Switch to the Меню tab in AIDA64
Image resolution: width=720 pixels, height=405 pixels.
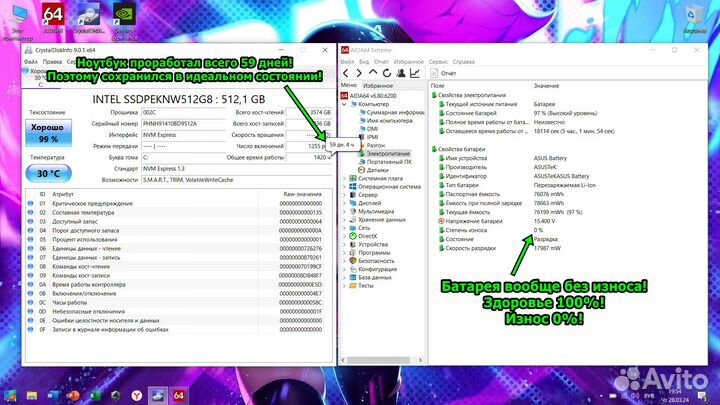pos(349,85)
